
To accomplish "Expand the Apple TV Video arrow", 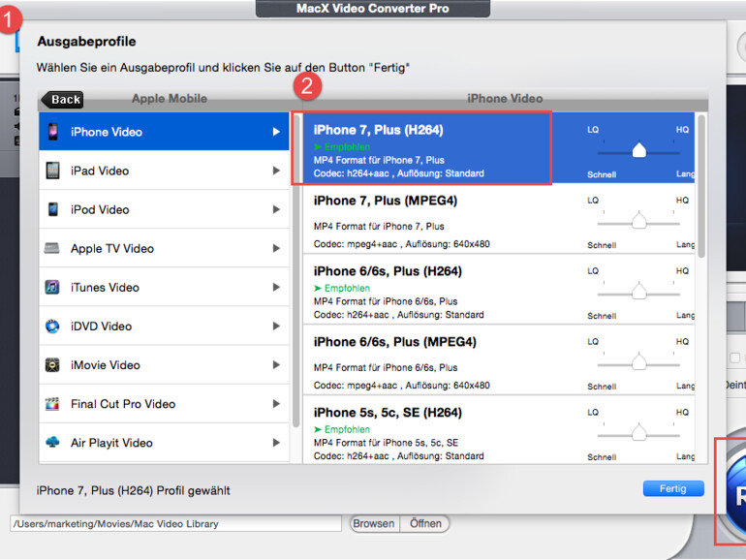I will (276, 248).
